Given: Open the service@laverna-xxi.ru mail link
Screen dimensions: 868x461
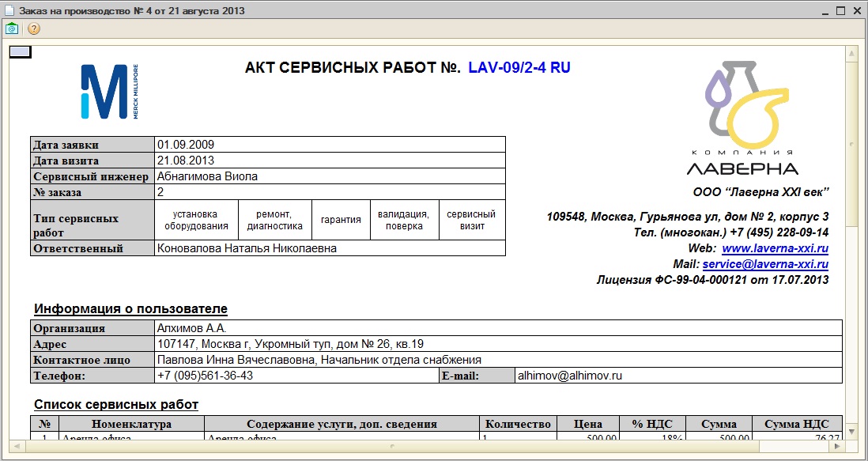Looking at the screenshot, I should [765, 264].
